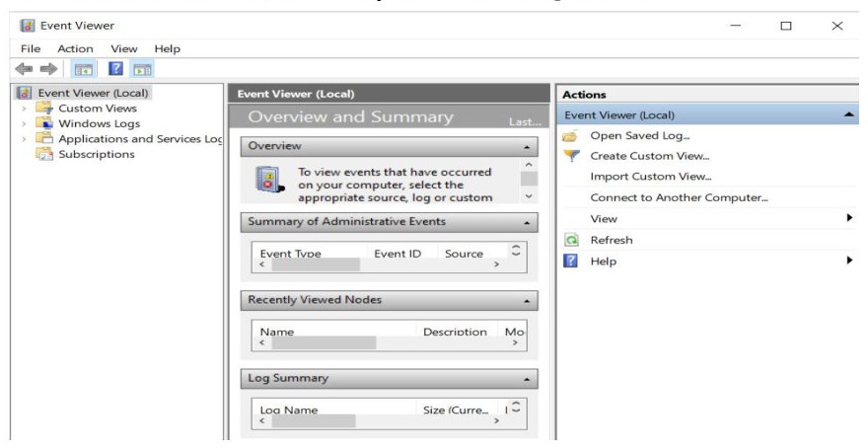Click Open Saved Log... action
The height and width of the screenshot is (448, 868).
(640, 135)
